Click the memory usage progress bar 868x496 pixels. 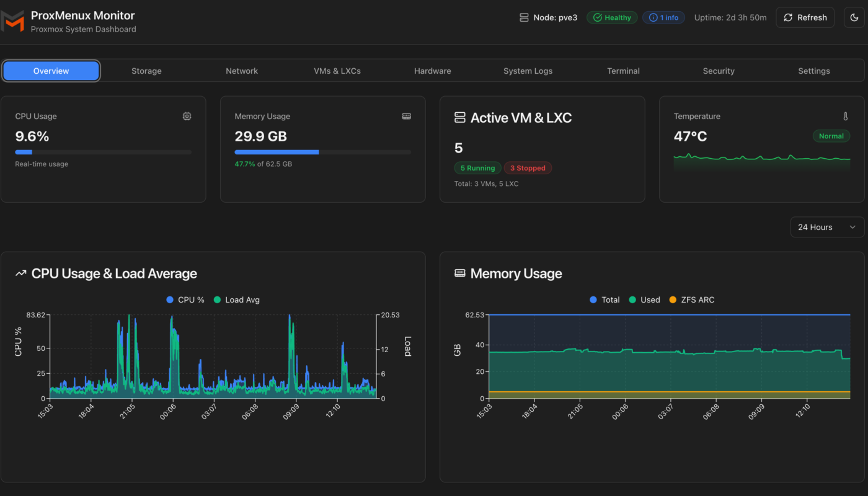tap(322, 152)
